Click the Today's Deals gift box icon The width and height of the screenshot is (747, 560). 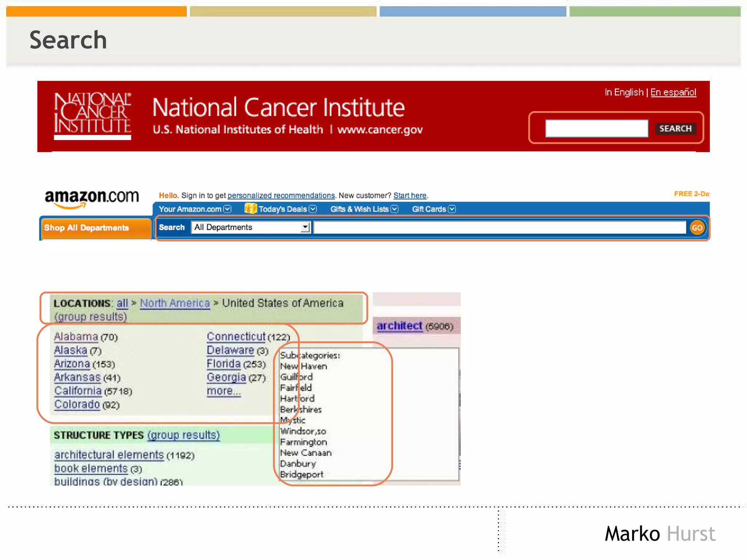[250, 208]
